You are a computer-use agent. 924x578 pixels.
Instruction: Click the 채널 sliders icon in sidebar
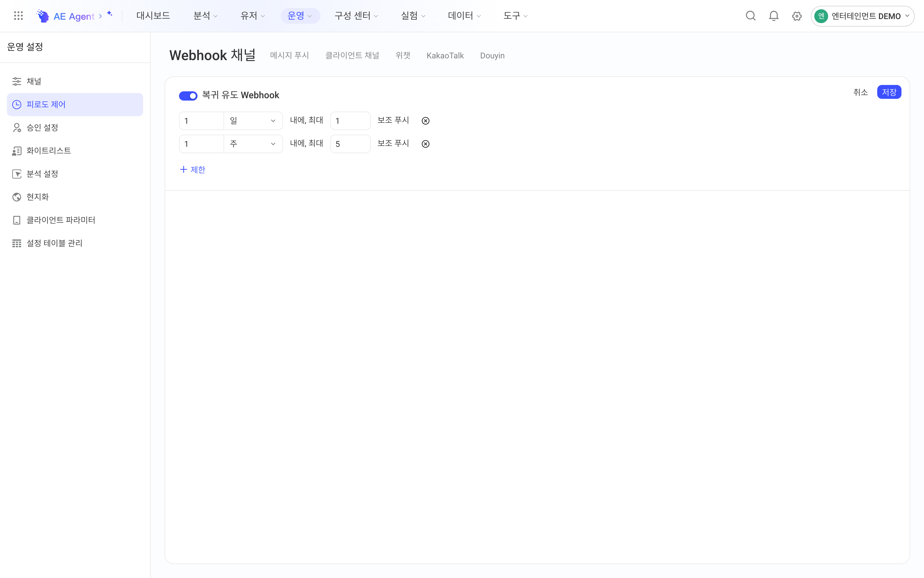[x=17, y=81]
